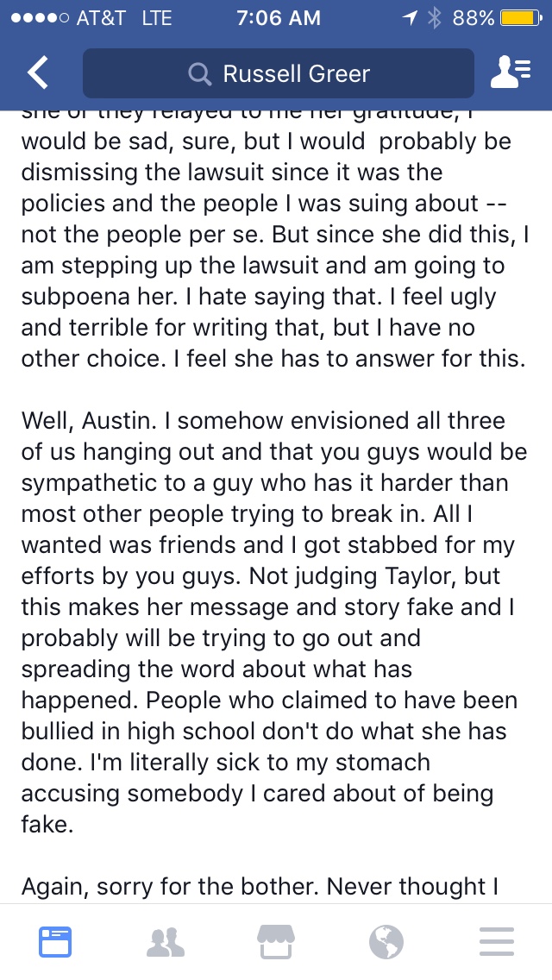Tap the magnifying glass search icon

point(199,74)
